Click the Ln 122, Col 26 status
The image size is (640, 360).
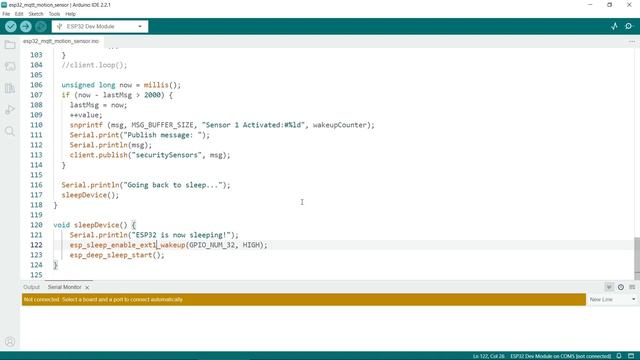pyautogui.click(x=489, y=356)
